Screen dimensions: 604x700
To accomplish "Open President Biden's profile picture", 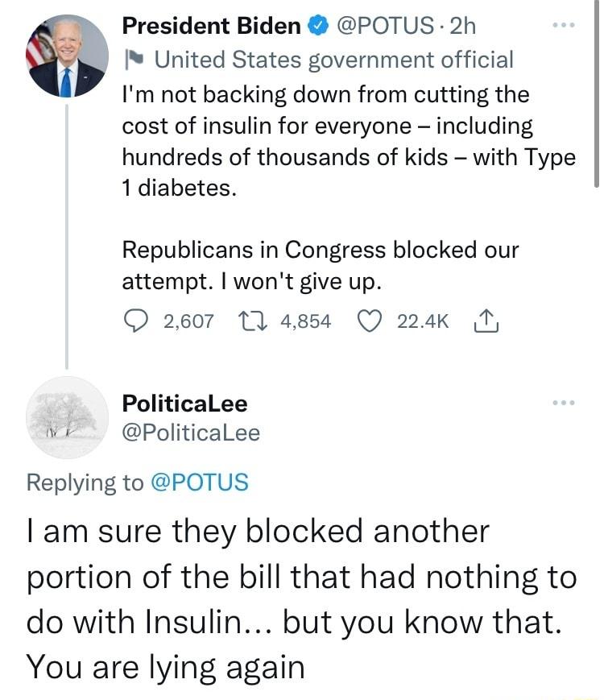I will point(68,48).
